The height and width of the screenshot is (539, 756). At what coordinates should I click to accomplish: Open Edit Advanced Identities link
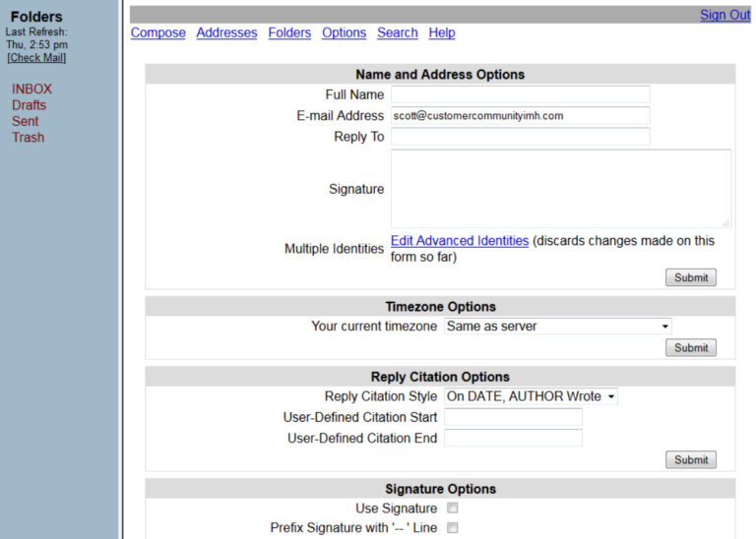point(460,241)
